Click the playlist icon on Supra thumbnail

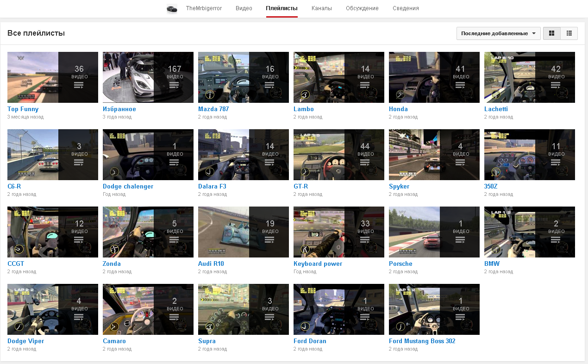click(269, 317)
